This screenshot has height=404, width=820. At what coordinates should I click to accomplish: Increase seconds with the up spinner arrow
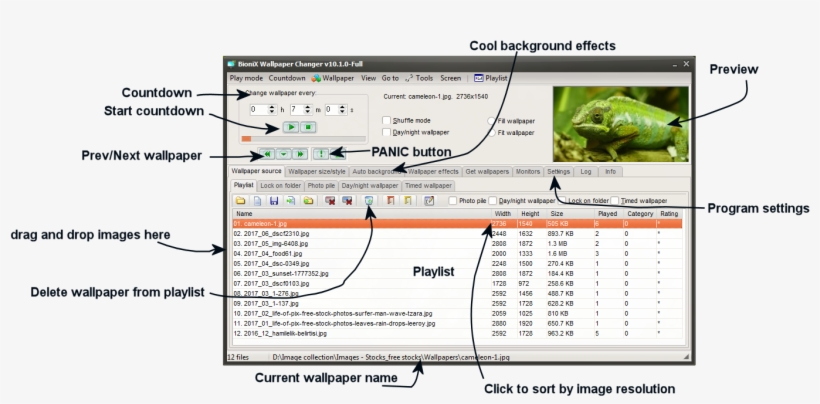pos(343,108)
